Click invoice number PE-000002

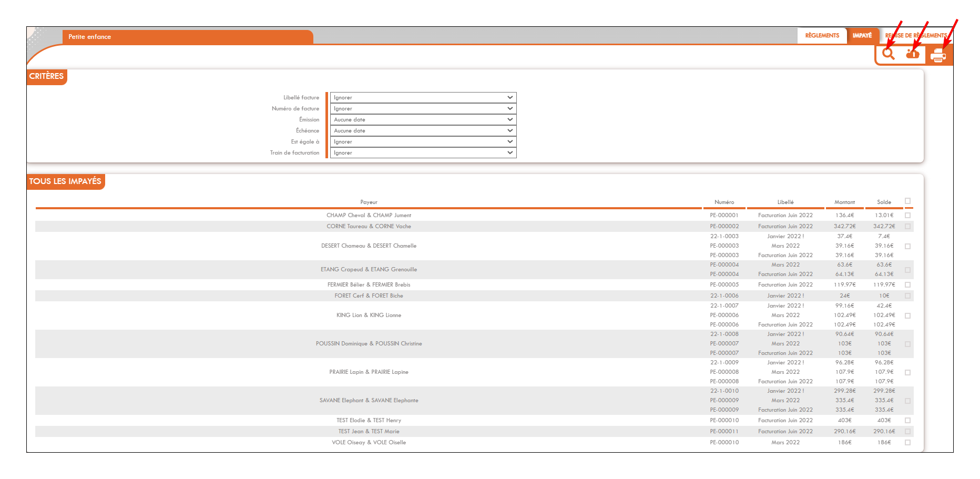[x=724, y=227]
